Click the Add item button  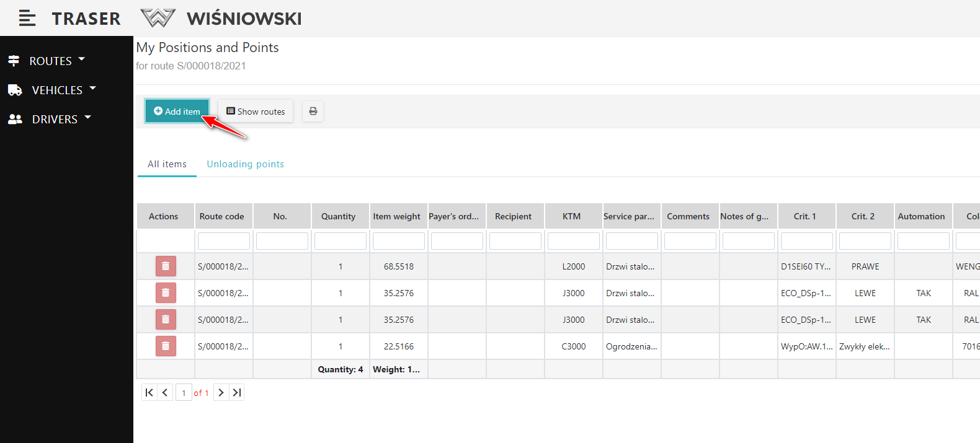[x=177, y=112]
